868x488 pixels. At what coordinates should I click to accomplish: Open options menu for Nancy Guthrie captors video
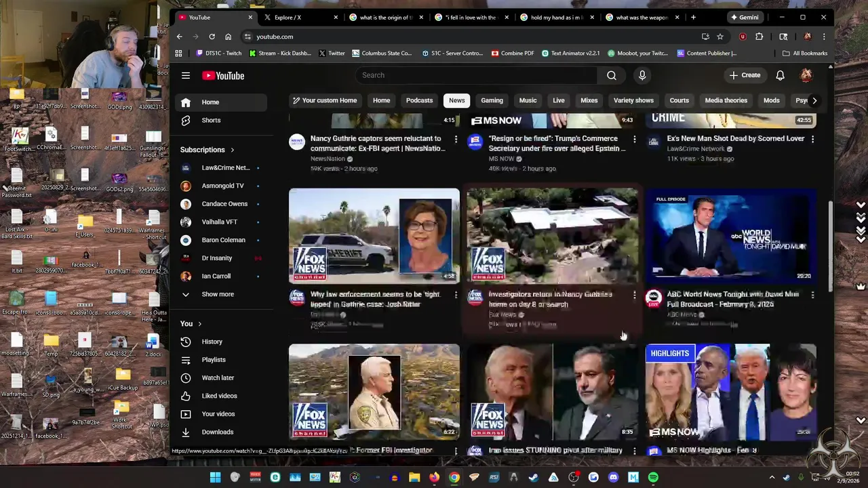click(456, 139)
